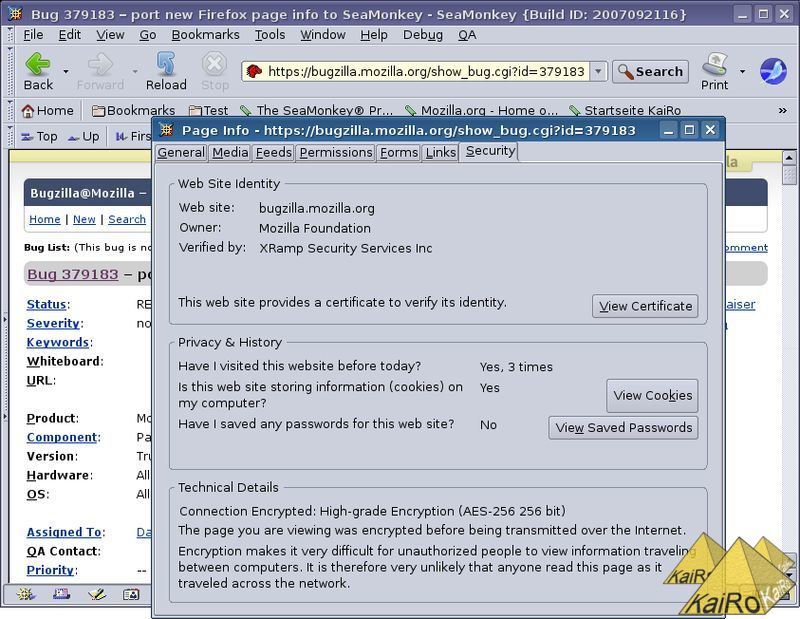
Task: Open the Startseite KaiRo bookmark
Action: [x=625, y=111]
